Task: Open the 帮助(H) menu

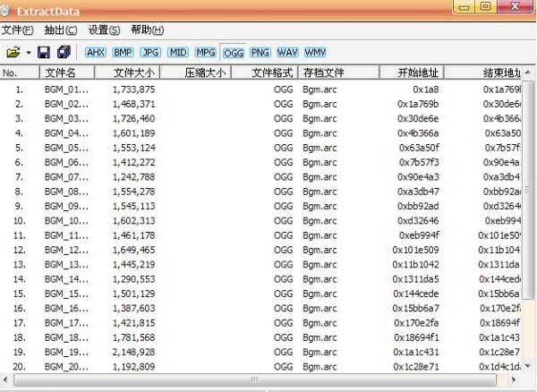Action: [x=148, y=30]
